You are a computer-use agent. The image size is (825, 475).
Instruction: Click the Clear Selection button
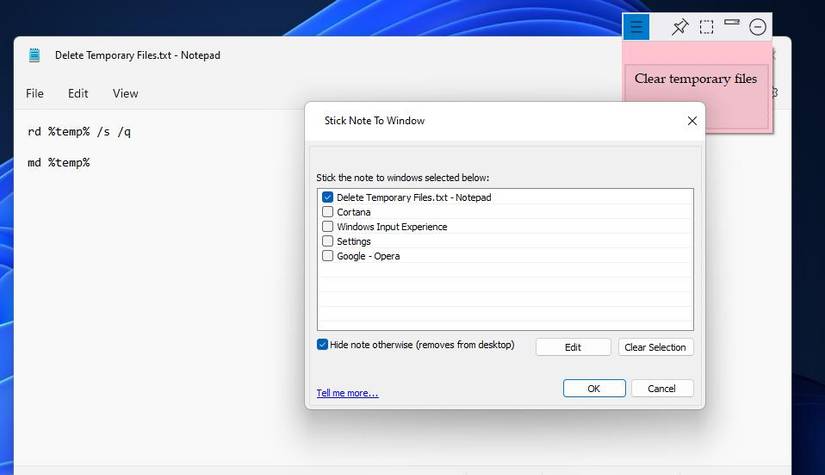(655, 347)
